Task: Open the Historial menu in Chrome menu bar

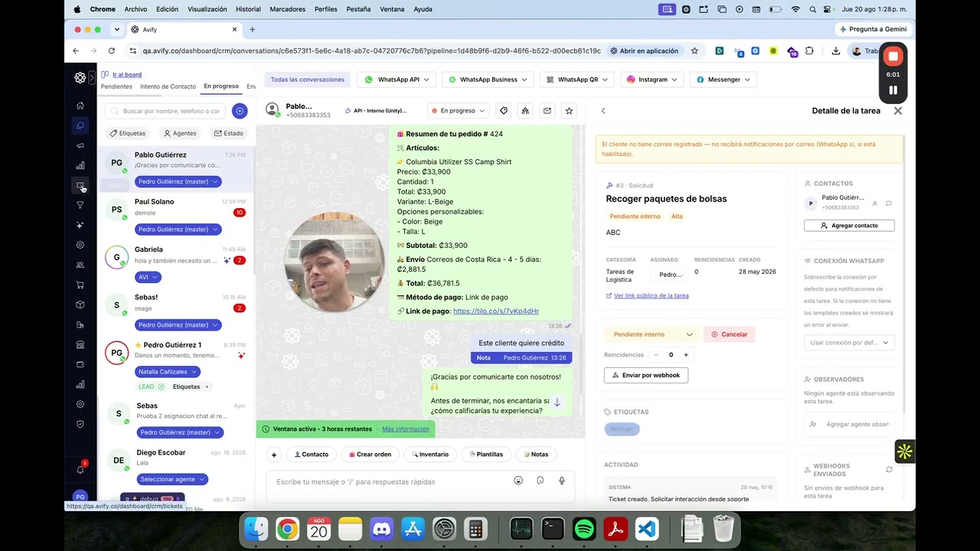Action: click(248, 9)
